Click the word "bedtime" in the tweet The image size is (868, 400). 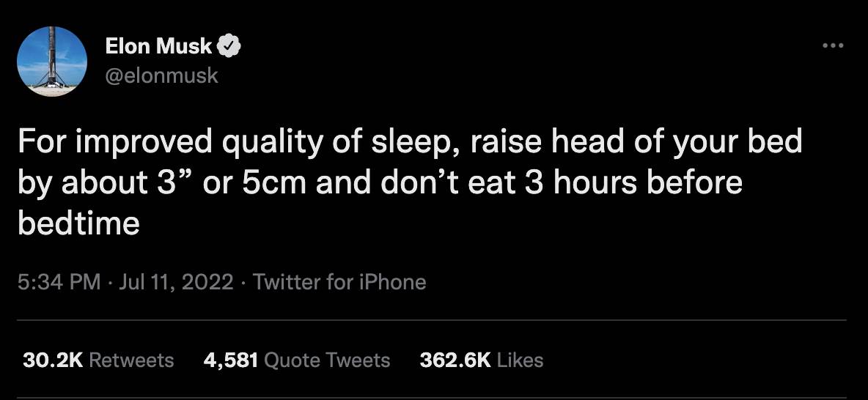coord(78,223)
